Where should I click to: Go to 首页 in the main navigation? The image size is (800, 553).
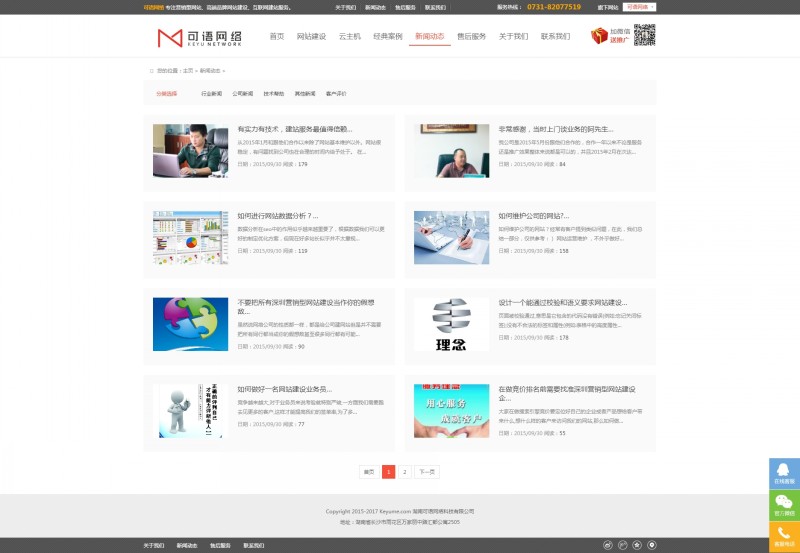point(277,36)
